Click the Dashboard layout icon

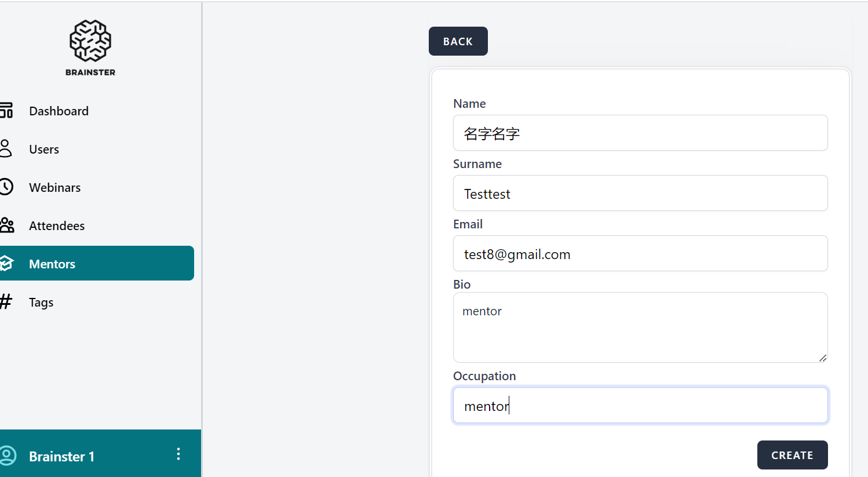6,110
